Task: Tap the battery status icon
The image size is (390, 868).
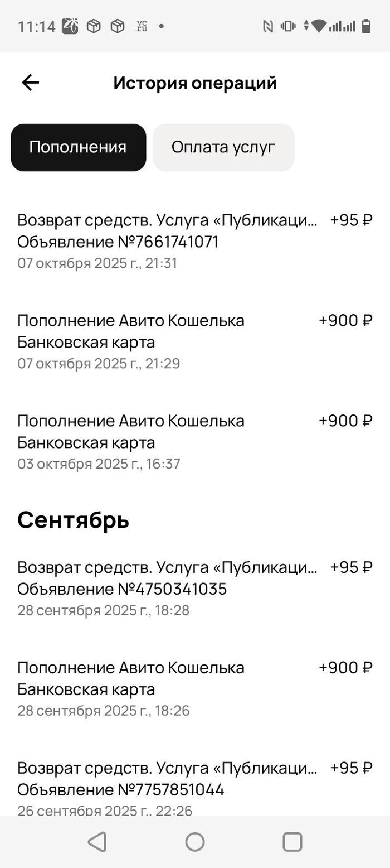Action: click(x=366, y=26)
